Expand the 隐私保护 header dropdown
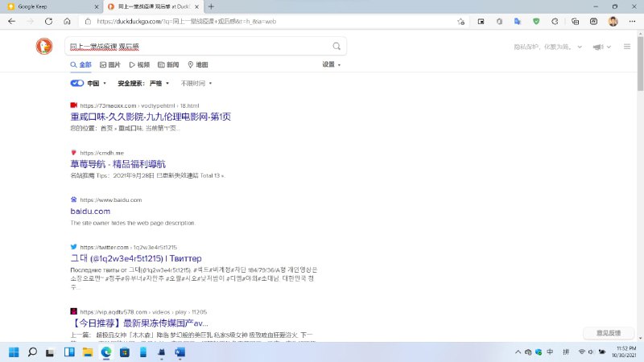 click(580, 47)
